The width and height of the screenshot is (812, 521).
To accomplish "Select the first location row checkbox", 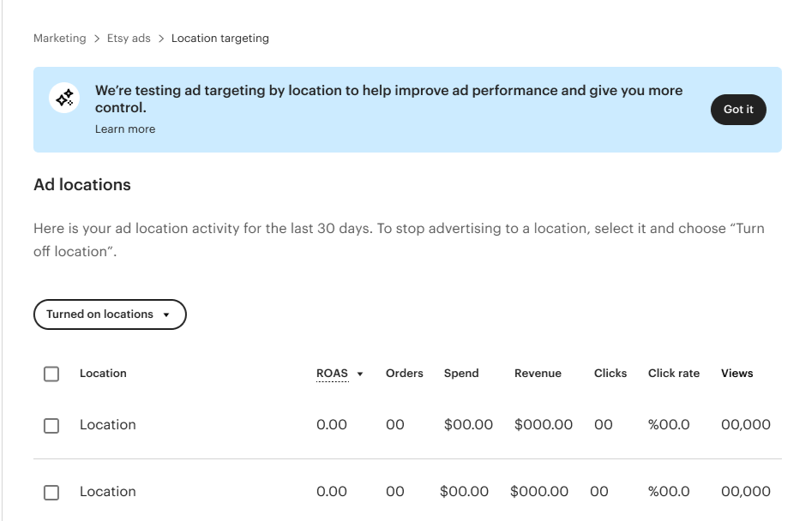I will pos(51,425).
